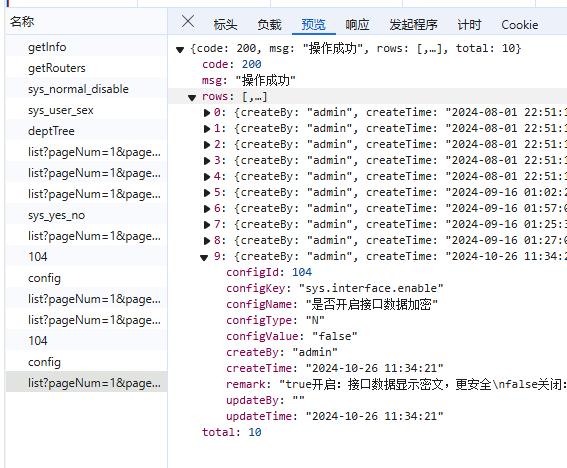Select the sys_normal_disable request

[86, 89]
